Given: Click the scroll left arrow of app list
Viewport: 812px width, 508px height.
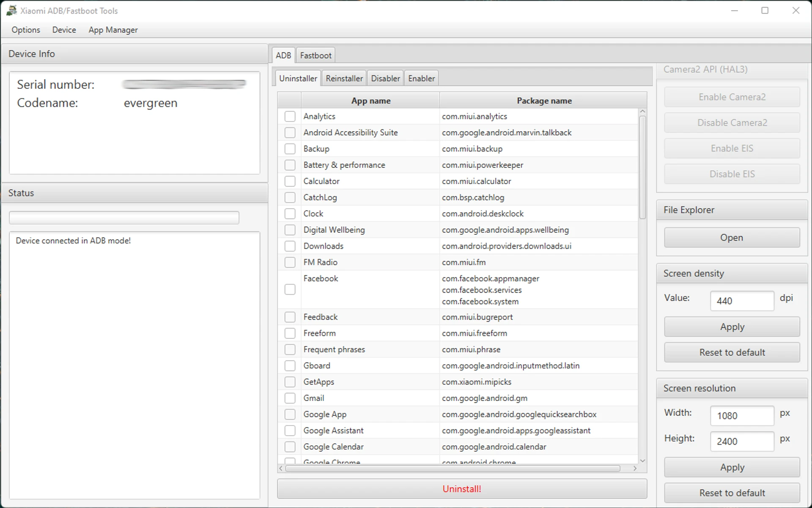Looking at the screenshot, I should point(281,468).
